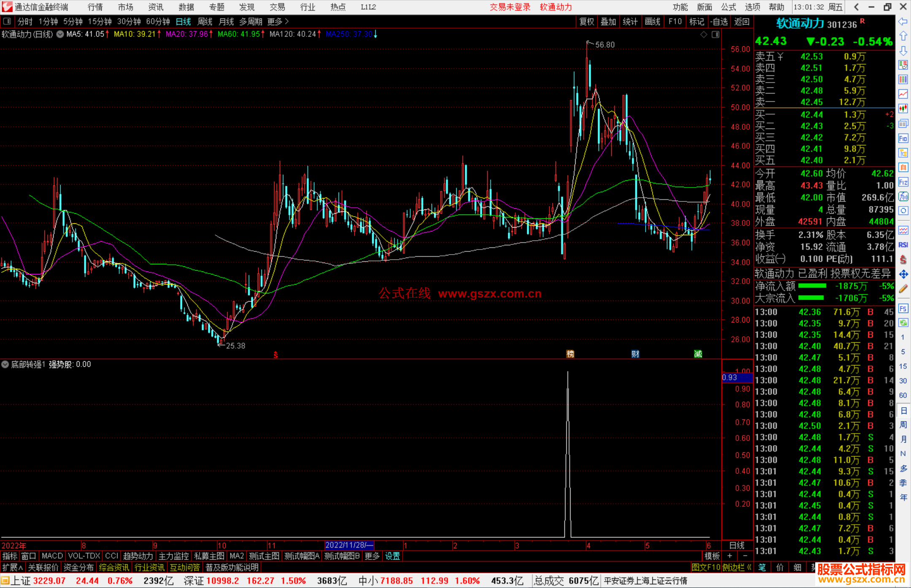Click the 复权 button

587,21
